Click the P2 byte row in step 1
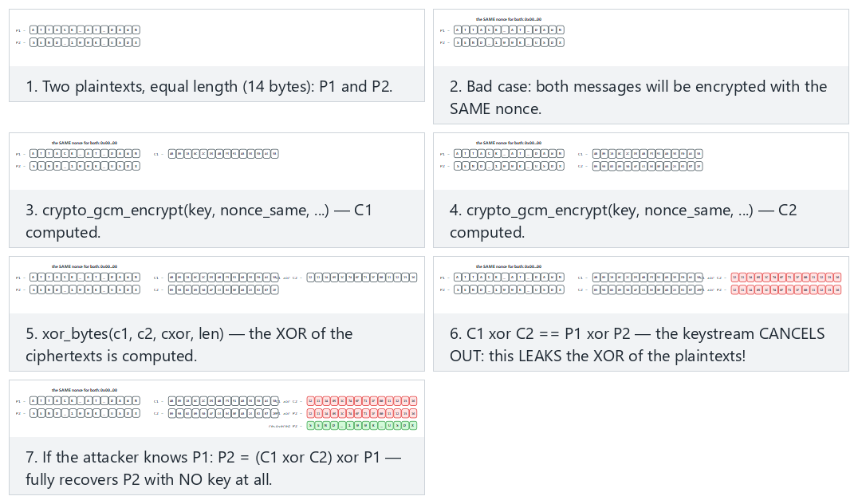The image size is (858, 504). 85,42
